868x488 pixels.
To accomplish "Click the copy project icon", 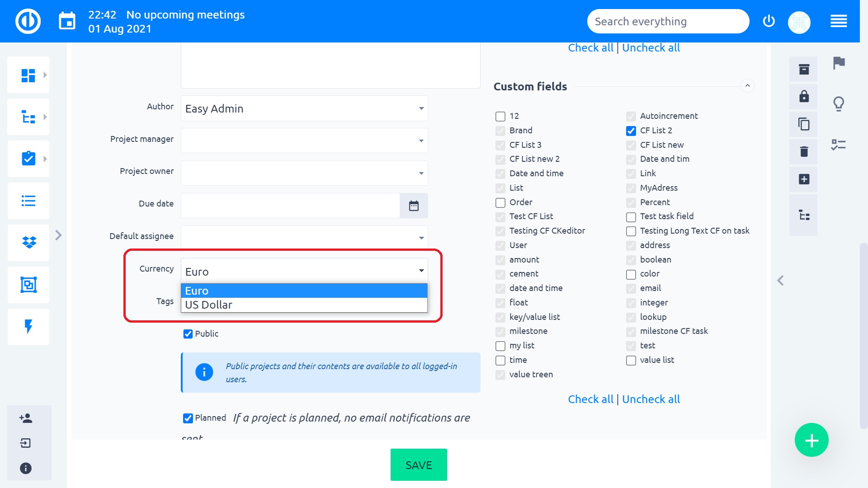I will [804, 124].
